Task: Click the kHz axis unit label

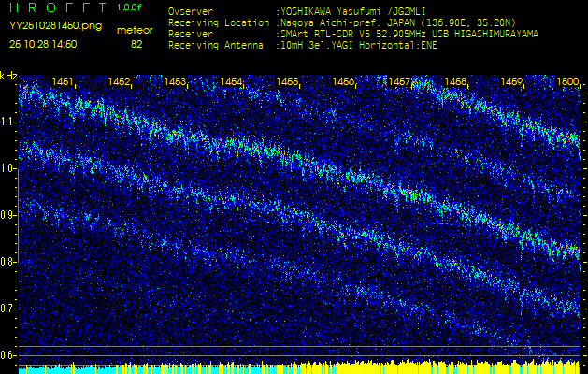Action: (x=8, y=76)
